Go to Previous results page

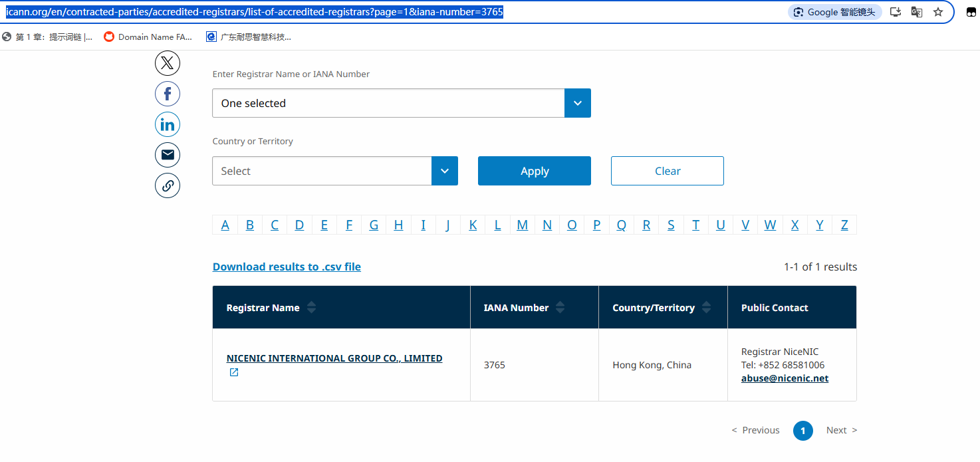[755, 430]
